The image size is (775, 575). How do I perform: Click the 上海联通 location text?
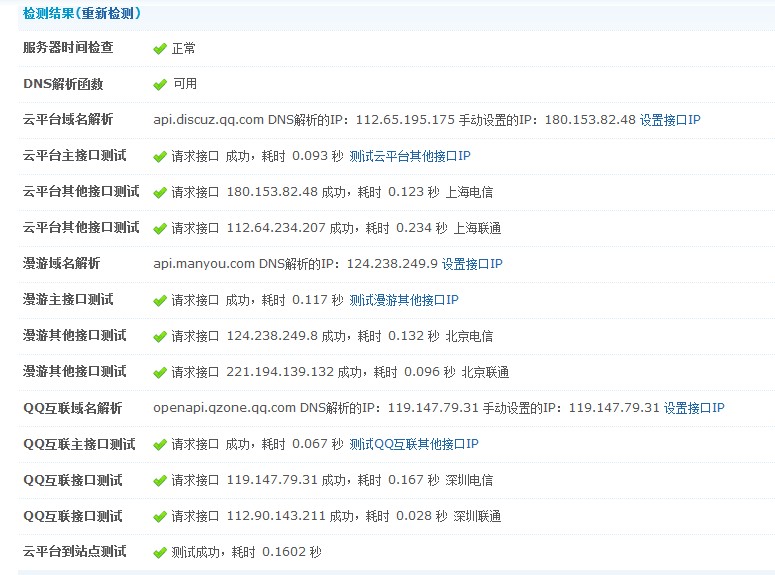[x=477, y=228]
